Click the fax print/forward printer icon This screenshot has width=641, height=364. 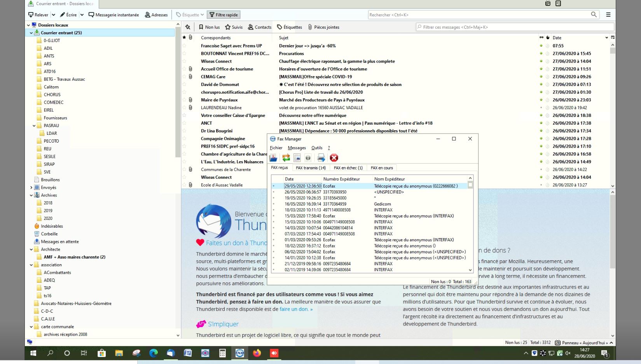tap(321, 158)
